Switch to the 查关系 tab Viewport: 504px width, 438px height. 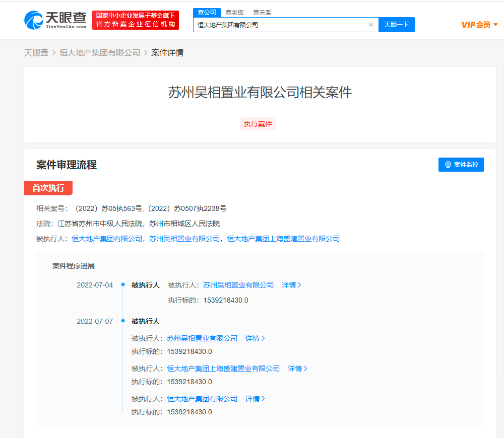coord(262,13)
